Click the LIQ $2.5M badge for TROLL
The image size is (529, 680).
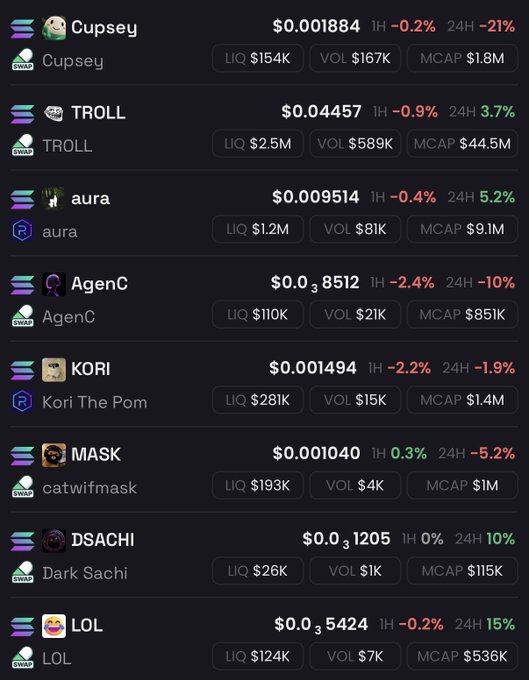[x=258, y=144]
